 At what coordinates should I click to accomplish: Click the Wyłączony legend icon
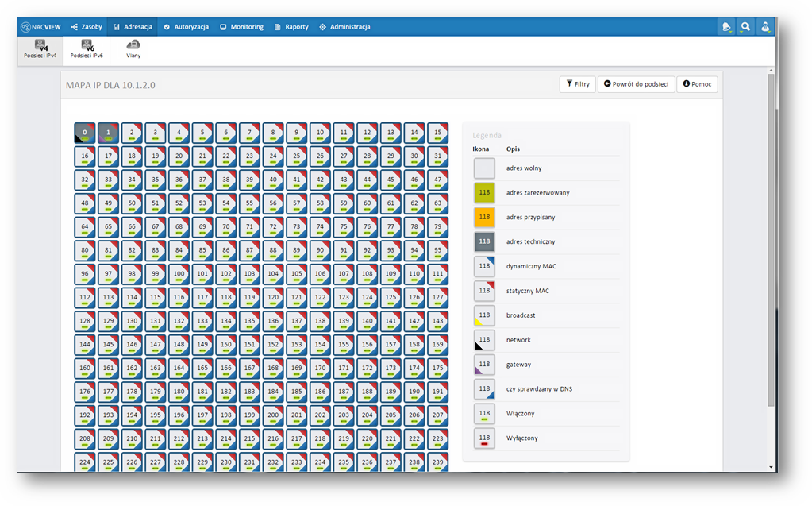pos(484,438)
